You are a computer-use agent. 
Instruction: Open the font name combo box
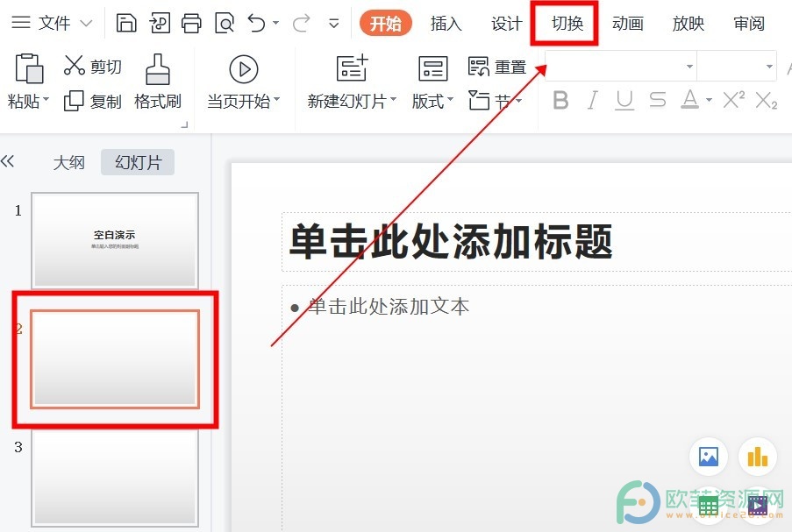(621, 66)
